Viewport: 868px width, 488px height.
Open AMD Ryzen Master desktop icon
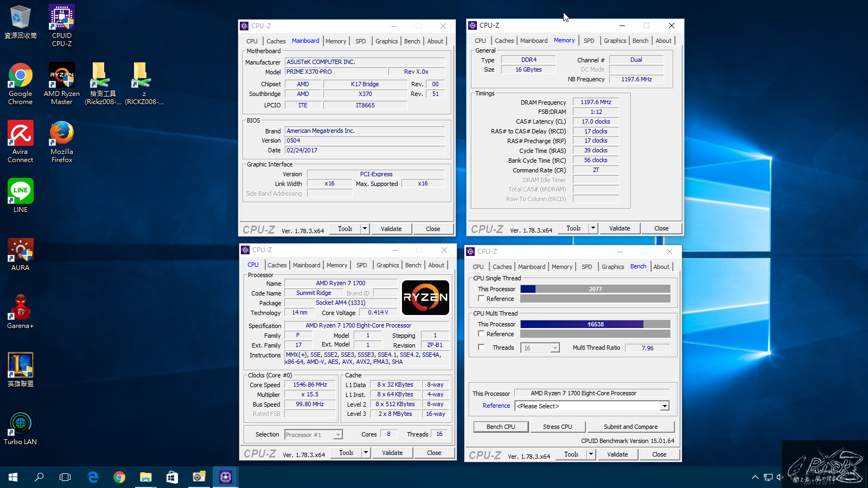coord(62,84)
